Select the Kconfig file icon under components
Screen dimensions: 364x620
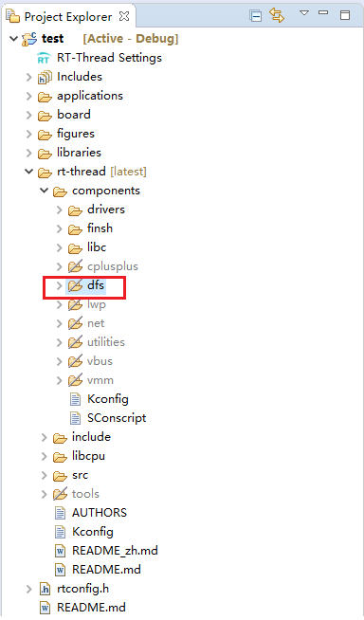(x=75, y=399)
